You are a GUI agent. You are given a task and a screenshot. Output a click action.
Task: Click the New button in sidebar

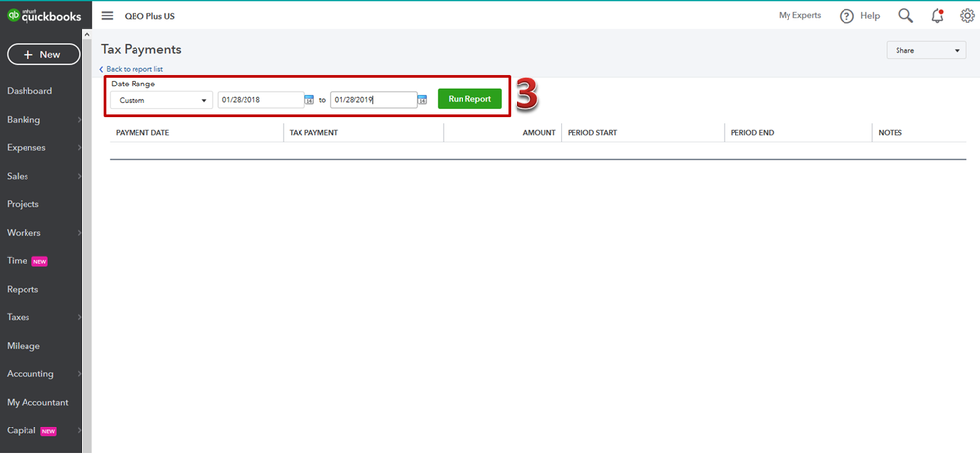pos(43,54)
